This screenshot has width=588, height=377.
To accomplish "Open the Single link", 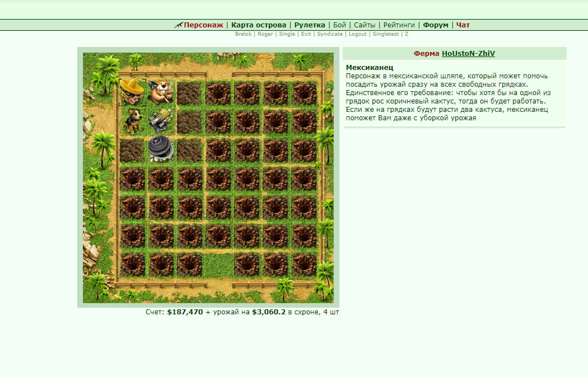I will pyautogui.click(x=287, y=34).
